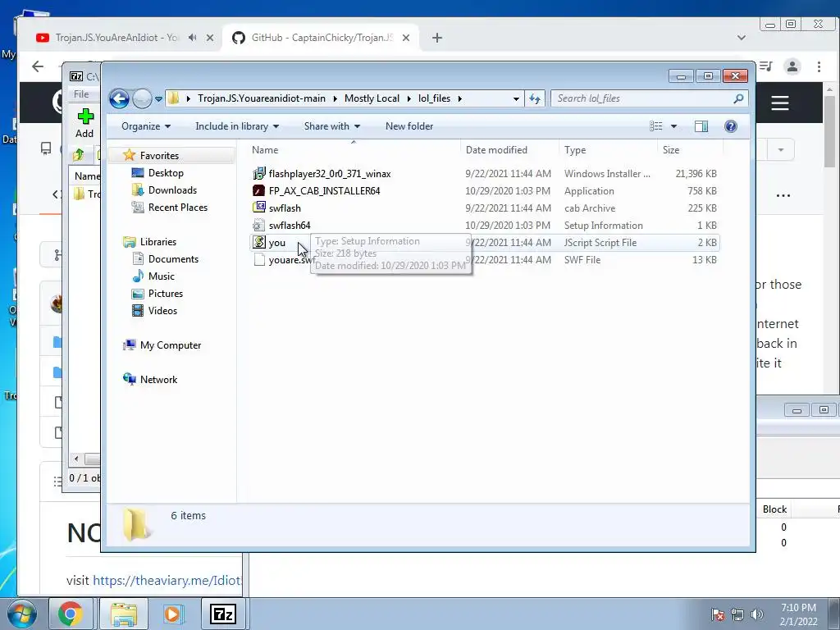Click the Change your view icon
Image resolution: width=840 pixels, height=630 pixels.
point(656,126)
